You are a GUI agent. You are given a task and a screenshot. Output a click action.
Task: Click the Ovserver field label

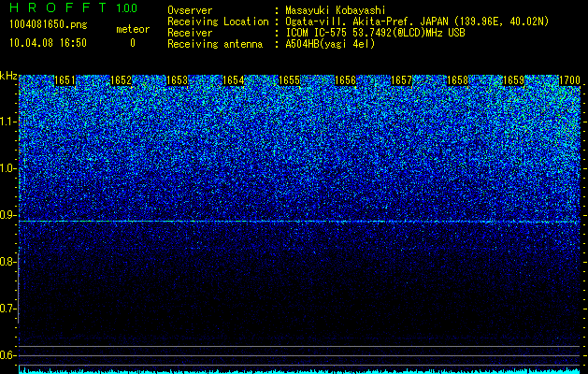pyautogui.click(x=190, y=10)
